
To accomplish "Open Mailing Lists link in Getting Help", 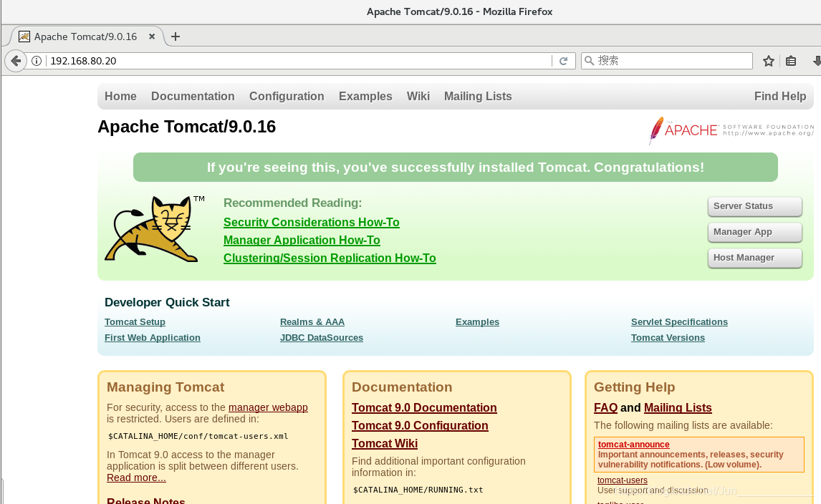I will tap(678, 407).
